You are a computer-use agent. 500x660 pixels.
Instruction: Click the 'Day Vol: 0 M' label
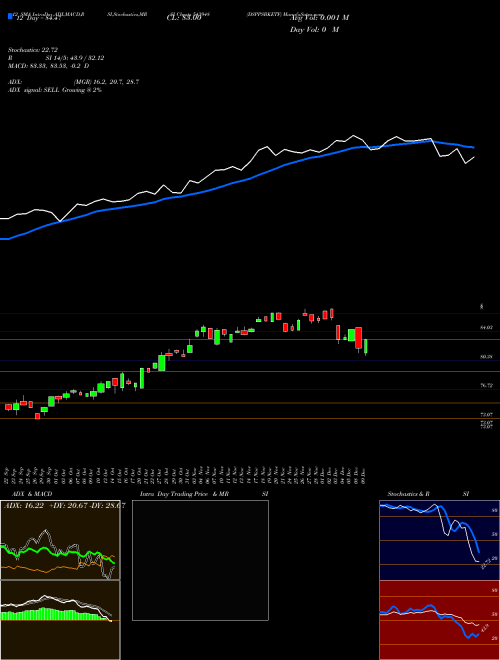pos(314,30)
